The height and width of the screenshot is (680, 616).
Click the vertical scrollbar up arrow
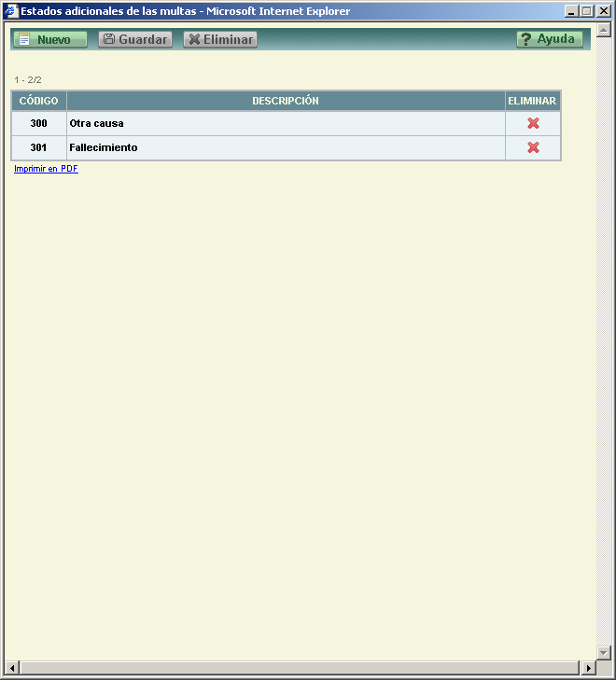[x=604, y=31]
